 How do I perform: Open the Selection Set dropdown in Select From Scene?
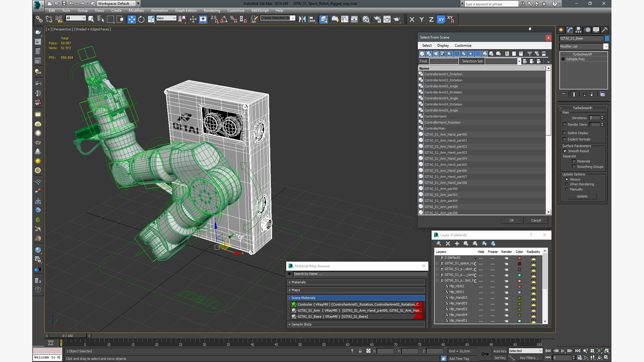(519, 61)
